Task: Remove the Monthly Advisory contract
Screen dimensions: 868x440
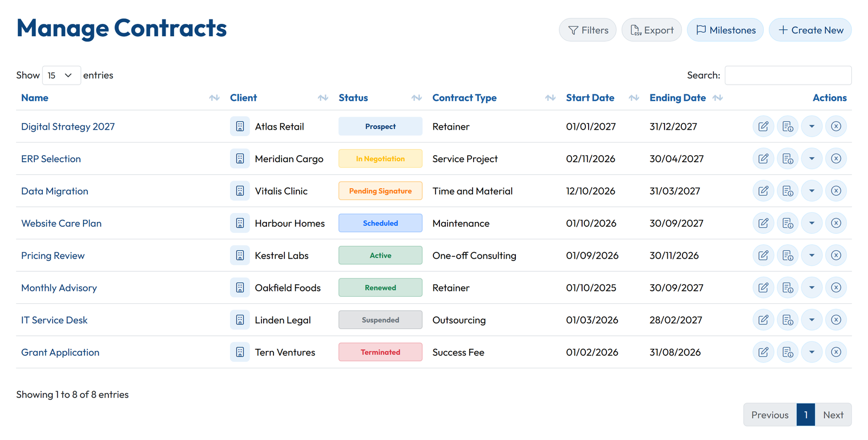Action: (836, 288)
